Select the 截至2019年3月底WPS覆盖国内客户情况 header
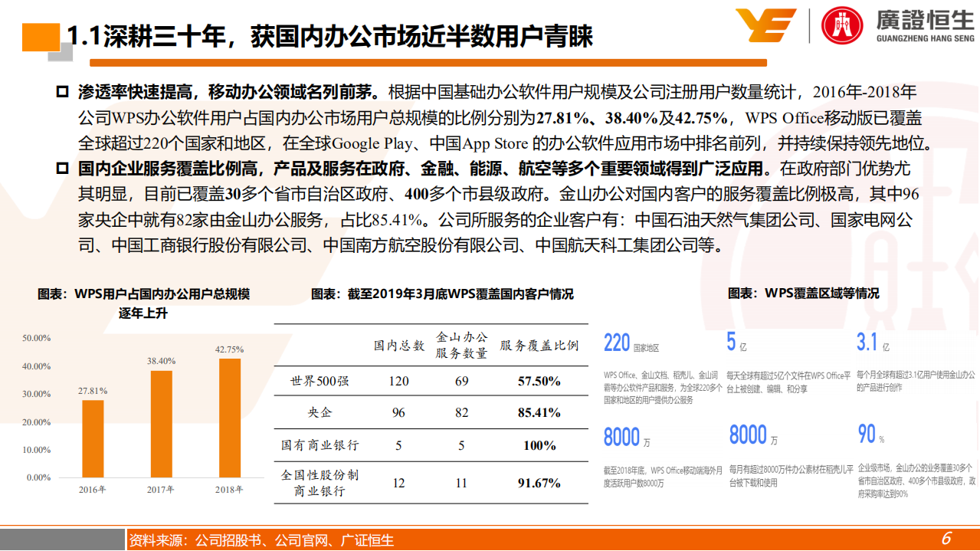 click(444, 292)
